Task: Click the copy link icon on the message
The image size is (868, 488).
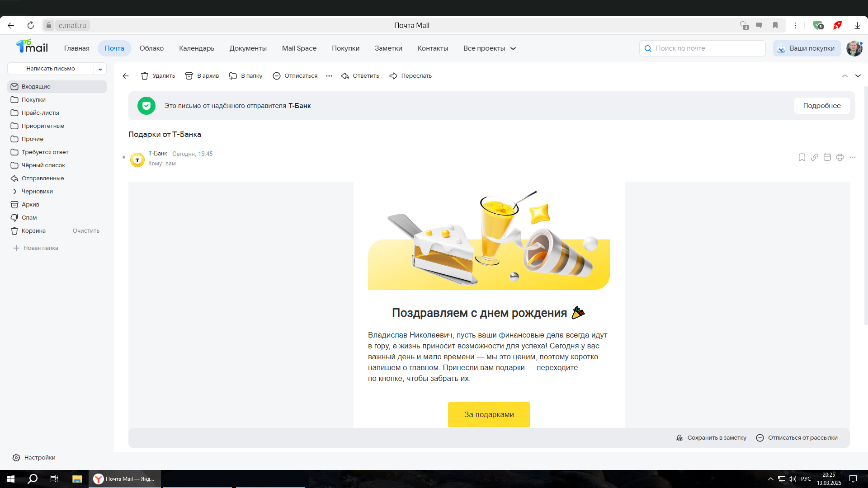Action: tap(814, 157)
